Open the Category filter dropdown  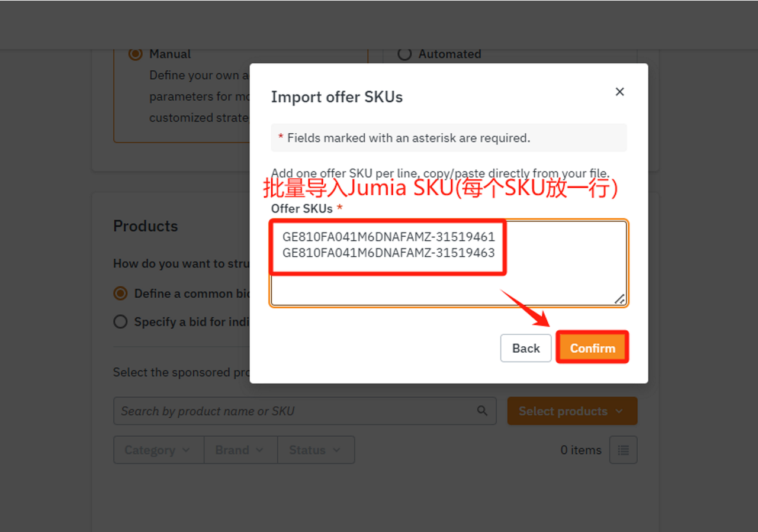[x=158, y=450]
